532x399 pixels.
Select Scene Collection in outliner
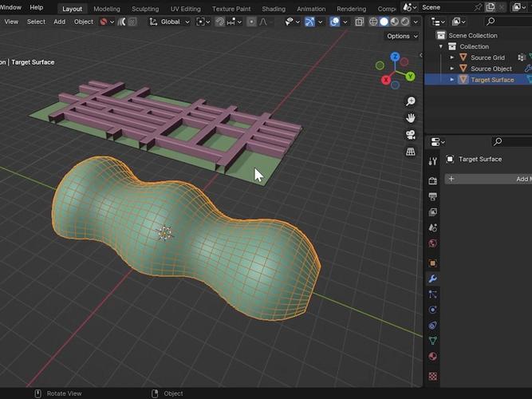(473, 35)
